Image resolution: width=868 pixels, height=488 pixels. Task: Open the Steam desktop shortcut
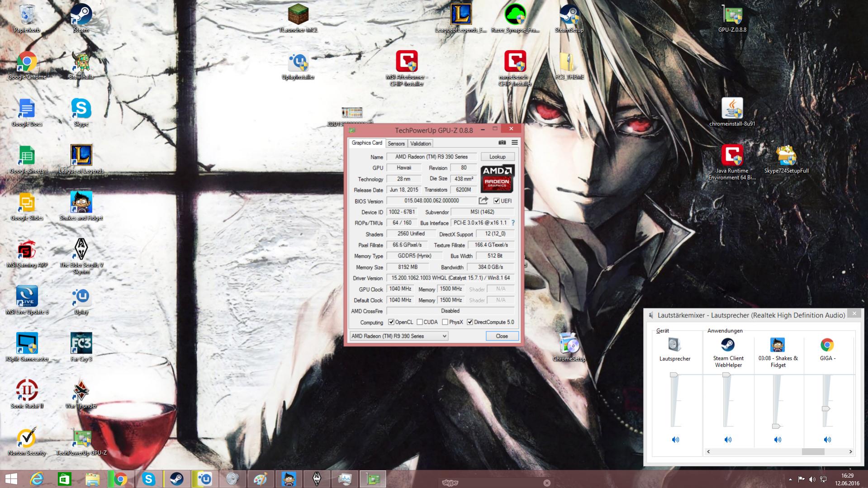click(81, 18)
